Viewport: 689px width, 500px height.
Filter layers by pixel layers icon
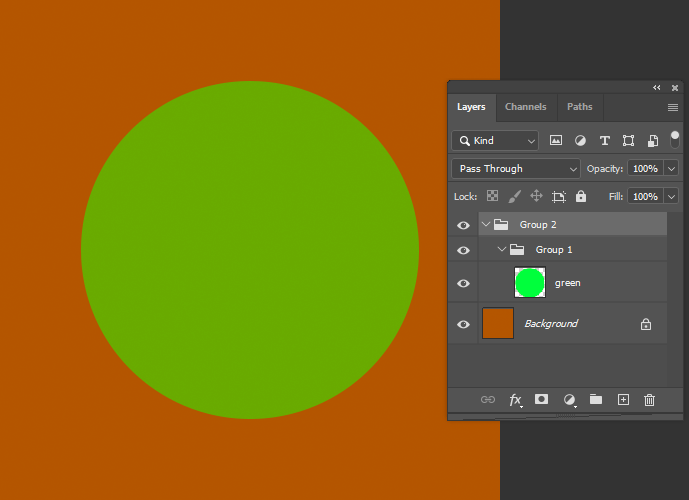[556, 141]
